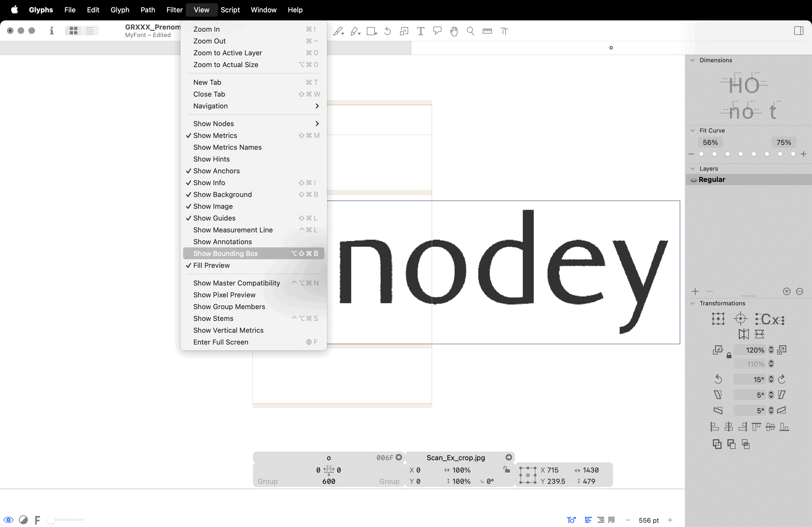Select the Zoom magnifier tool

(x=470, y=31)
